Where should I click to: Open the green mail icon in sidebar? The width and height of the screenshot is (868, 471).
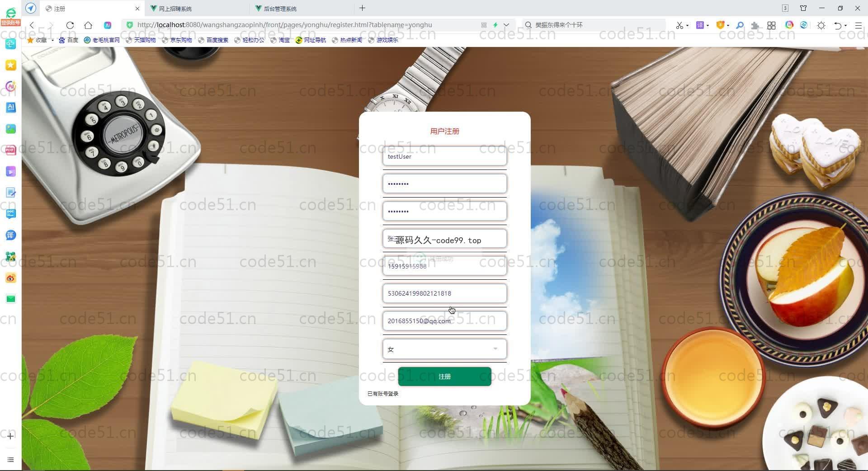click(11, 299)
